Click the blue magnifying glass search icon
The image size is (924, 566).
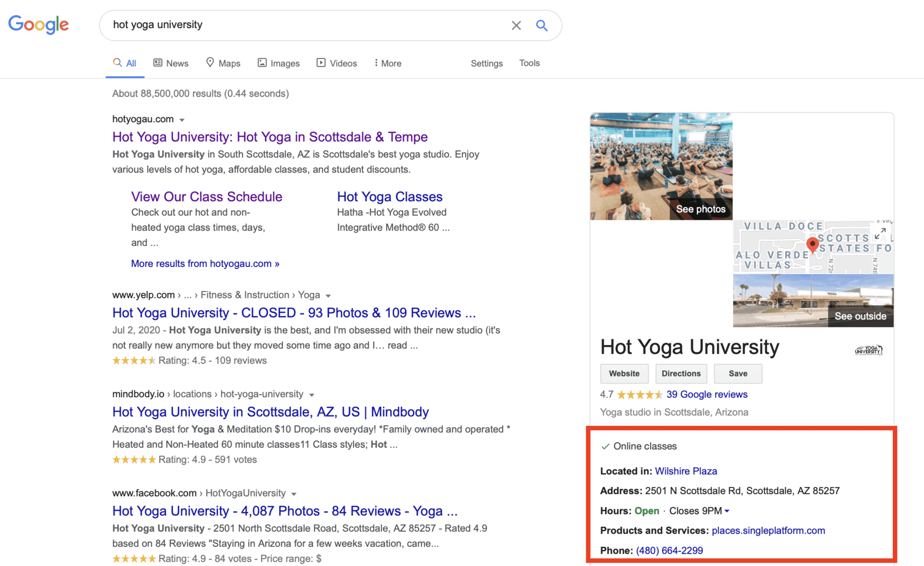tap(542, 25)
